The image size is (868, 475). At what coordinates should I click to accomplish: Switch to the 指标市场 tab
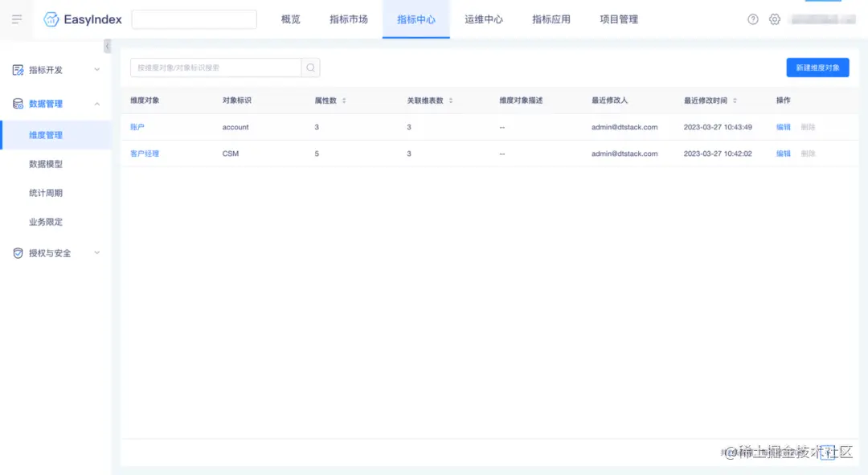coord(349,19)
